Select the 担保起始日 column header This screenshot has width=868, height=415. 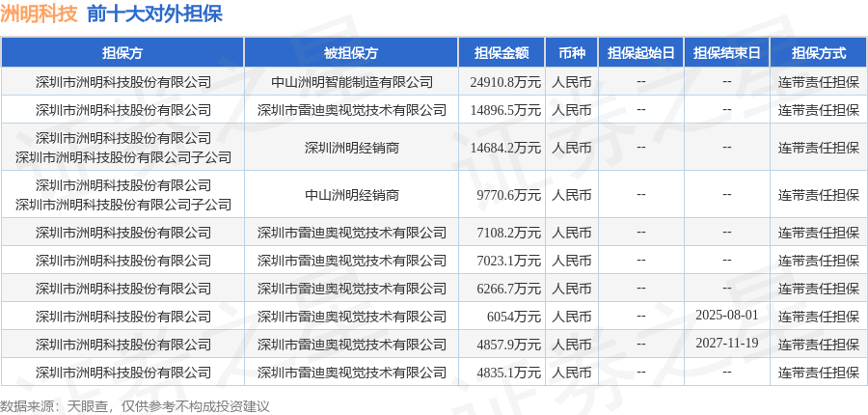[x=641, y=53]
